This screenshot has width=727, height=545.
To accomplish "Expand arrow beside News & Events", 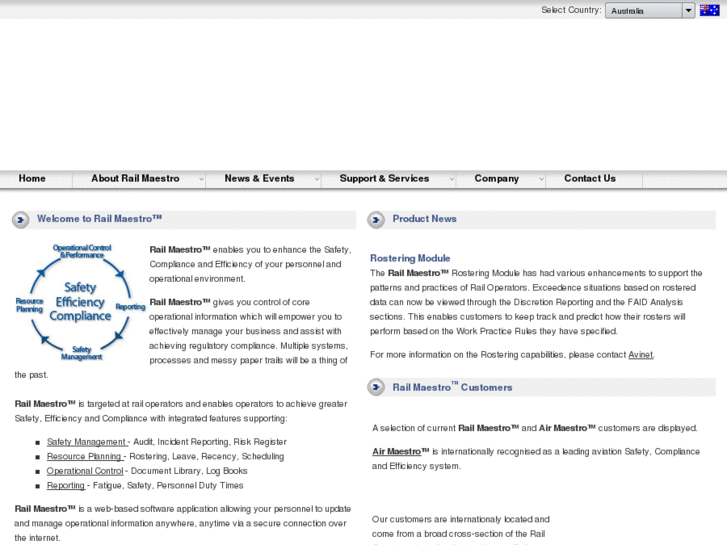I will tap(317, 179).
